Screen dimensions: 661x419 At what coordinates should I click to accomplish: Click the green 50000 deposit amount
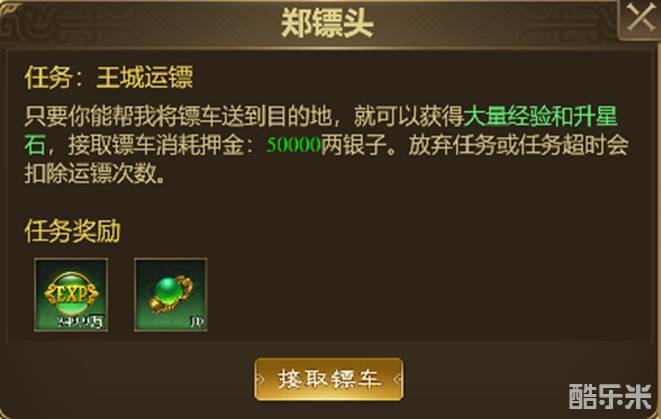tap(294, 145)
